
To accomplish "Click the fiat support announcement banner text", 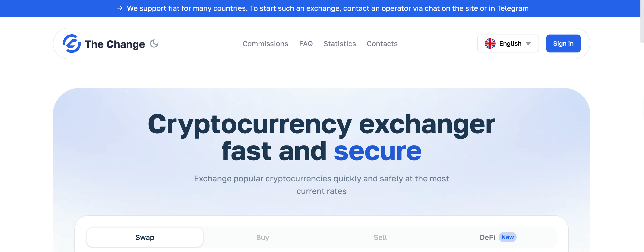I will tap(328, 8).
